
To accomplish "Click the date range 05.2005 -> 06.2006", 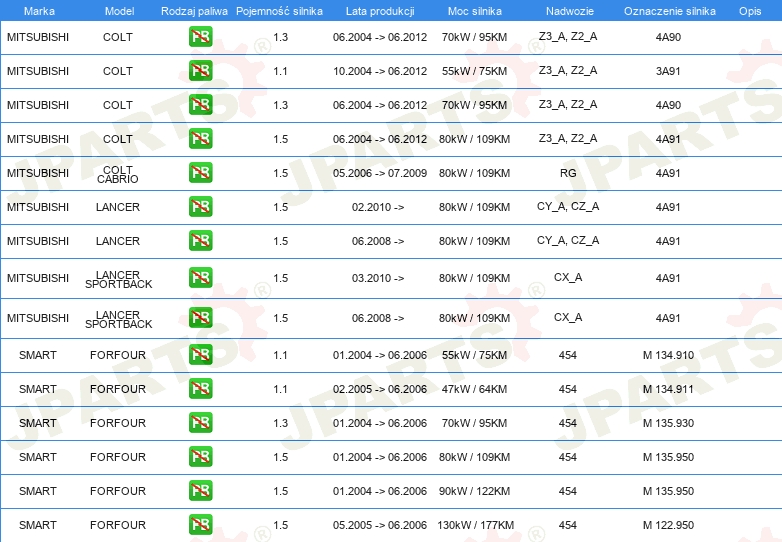I will click(380, 525).
